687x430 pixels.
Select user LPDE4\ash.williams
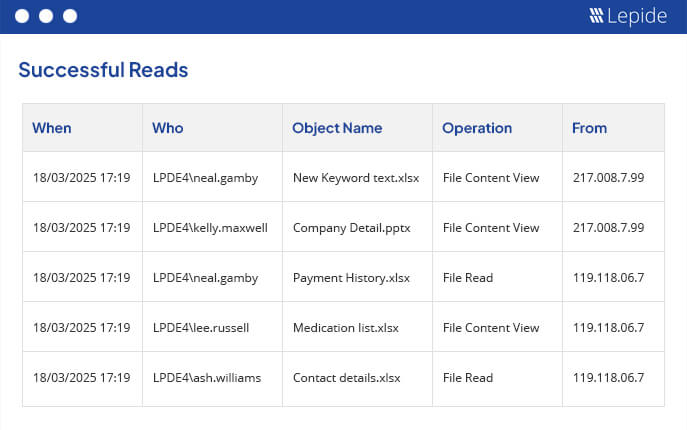tap(207, 377)
